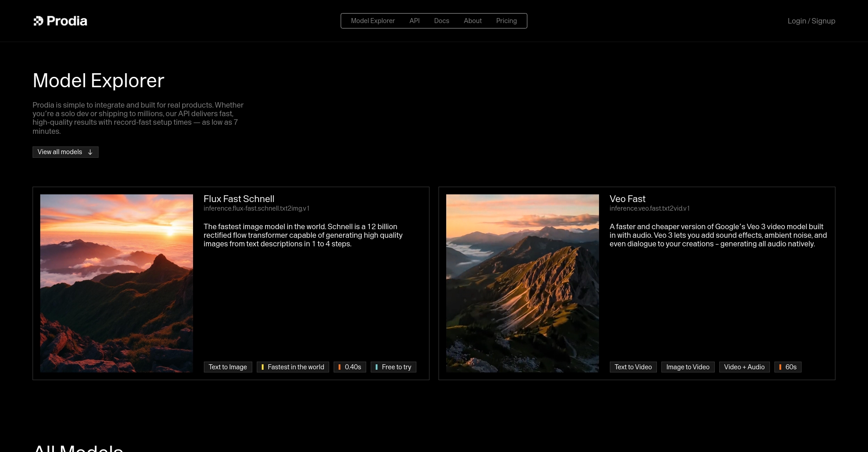This screenshot has height=452, width=868.
Task: Click the View all models button
Action: tap(66, 152)
